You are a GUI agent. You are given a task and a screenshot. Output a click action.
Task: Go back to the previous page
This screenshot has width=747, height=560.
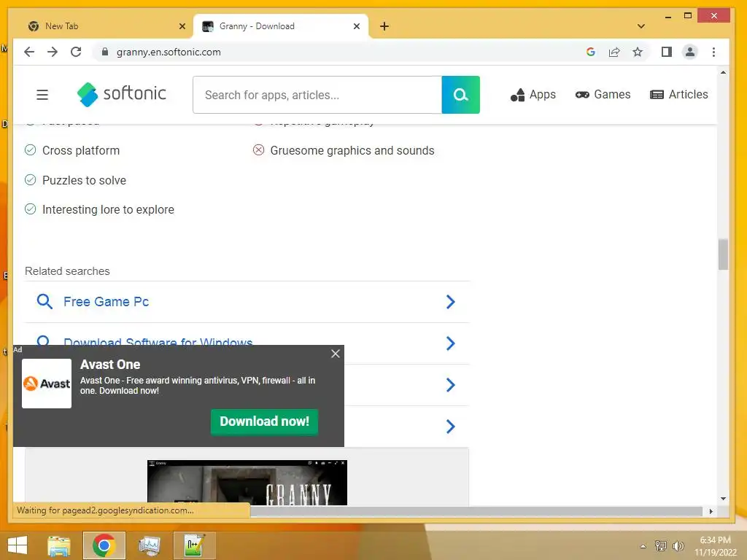(29, 52)
